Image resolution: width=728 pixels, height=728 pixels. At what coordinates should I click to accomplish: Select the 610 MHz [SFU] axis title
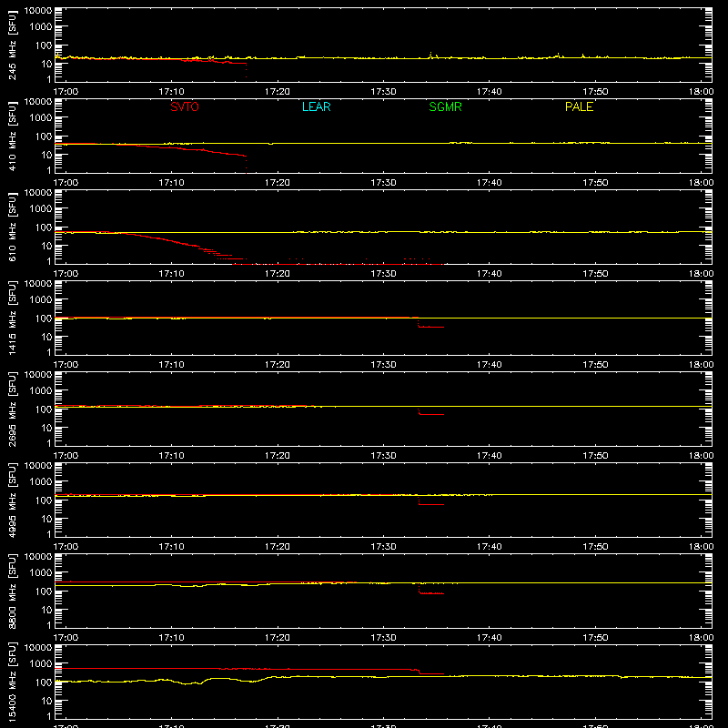click(12, 227)
